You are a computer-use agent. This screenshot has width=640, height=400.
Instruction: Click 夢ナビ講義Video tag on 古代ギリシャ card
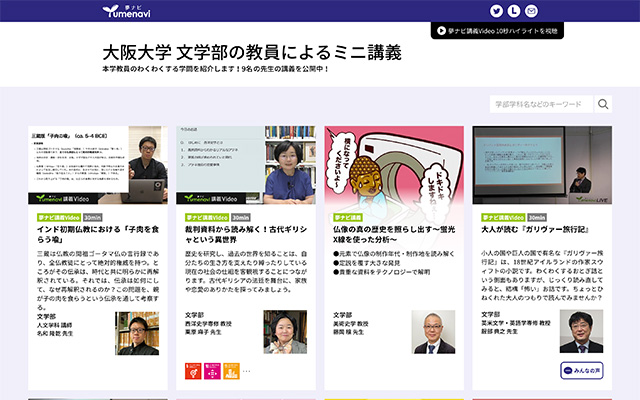(x=207, y=218)
